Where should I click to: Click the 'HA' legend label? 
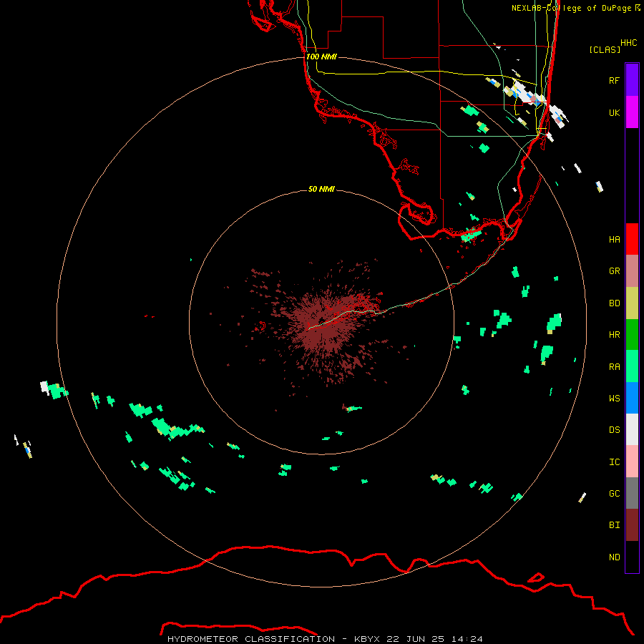coord(614,239)
